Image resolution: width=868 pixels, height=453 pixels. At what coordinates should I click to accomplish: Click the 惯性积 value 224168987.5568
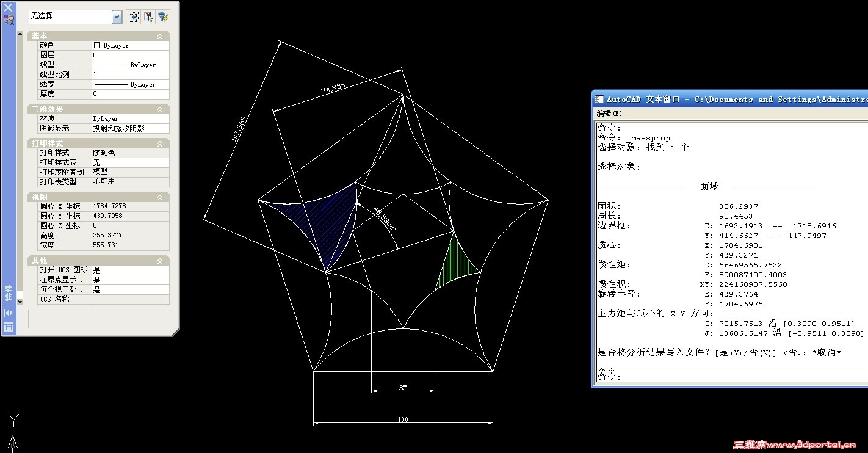click(x=750, y=284)
